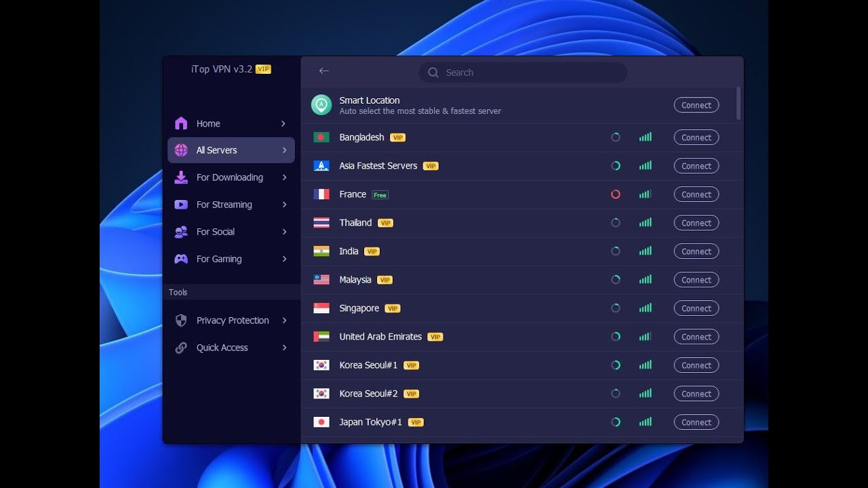Click the server list scrollbar thumb
Viewport: 868px width, 488px height.
pos(738,104)
